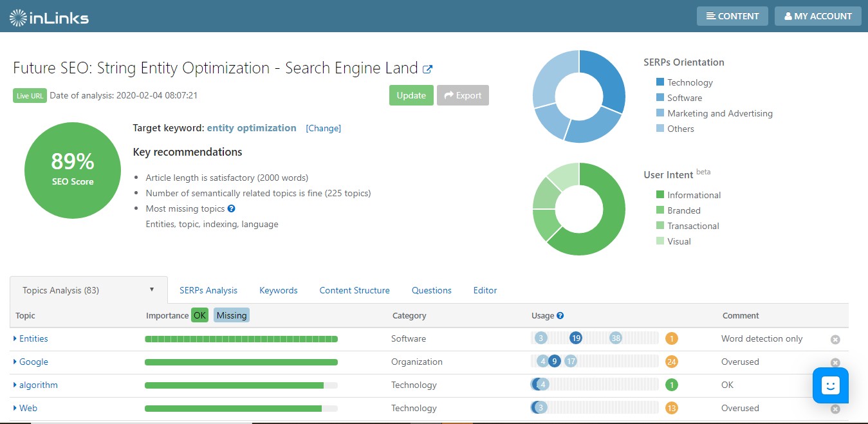Click the 38 usage marker in Entities row
Image resolution: width=868 pixels, height=424 pixels.
pyautogui.click(x=616, y=338)
